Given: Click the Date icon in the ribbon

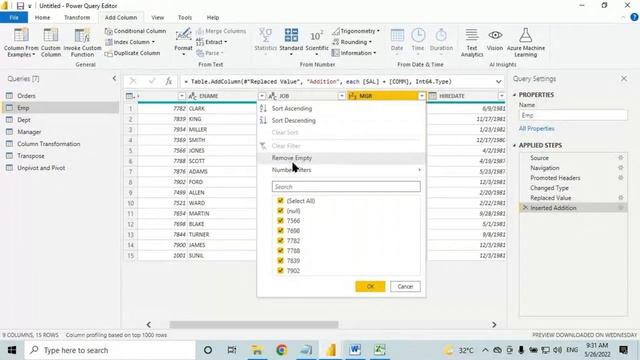Looking at the screenshot, I should tap(397, 36).
